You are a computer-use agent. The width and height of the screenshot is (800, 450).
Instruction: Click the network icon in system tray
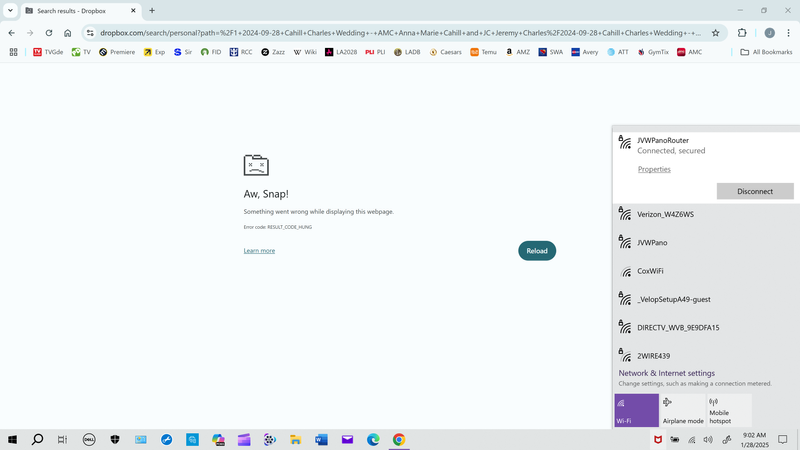pos(691,439)
